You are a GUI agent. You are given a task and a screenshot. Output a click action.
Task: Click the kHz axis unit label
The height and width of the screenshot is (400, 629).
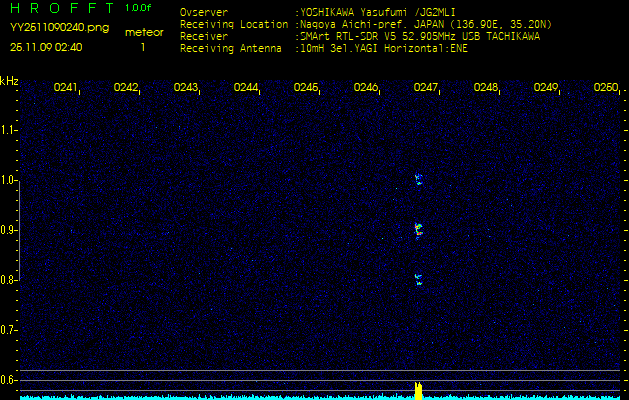(x=9, y=82)
